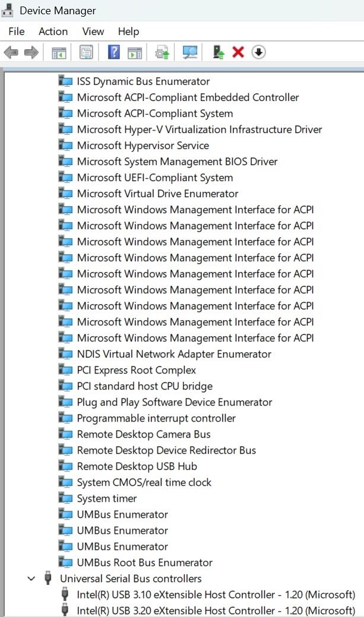Click the Forward arrow toolbar icon
The width and height of the screenshot is (364, 617).
[x=31, y=52]
